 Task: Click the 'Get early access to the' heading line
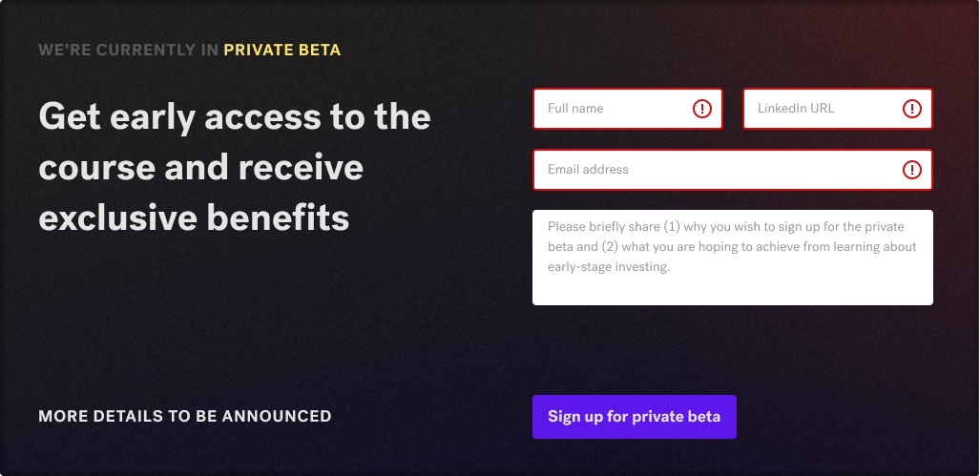pyautogui.click(x=235, y=117)
